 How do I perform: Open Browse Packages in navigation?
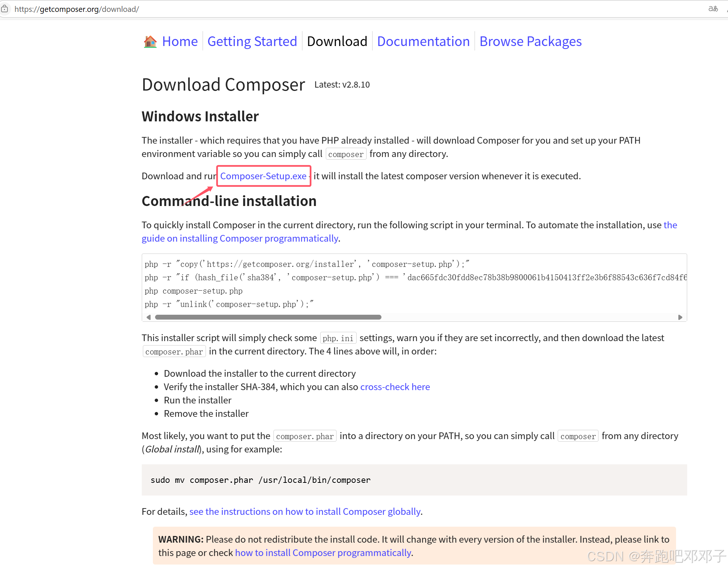coord(531,42)
